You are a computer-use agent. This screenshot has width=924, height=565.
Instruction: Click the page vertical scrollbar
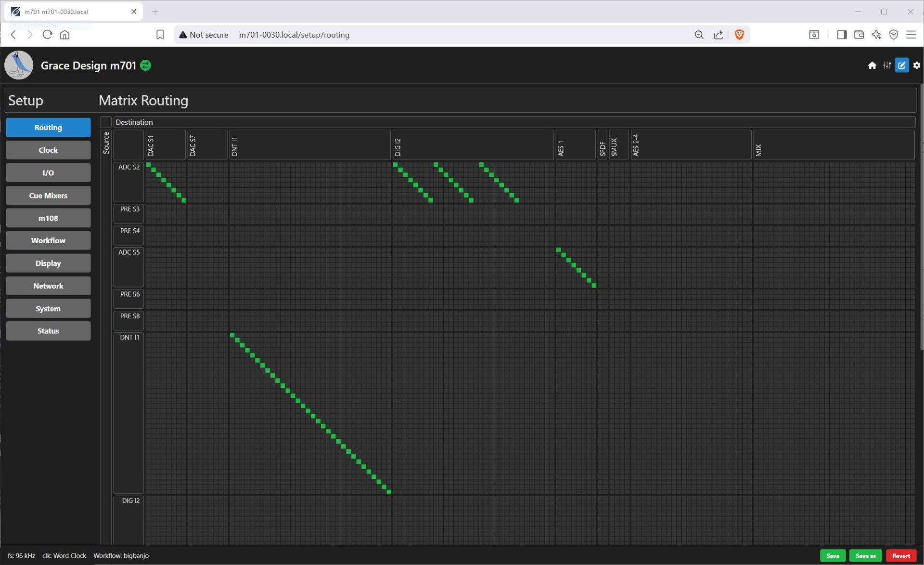(921, 217)
